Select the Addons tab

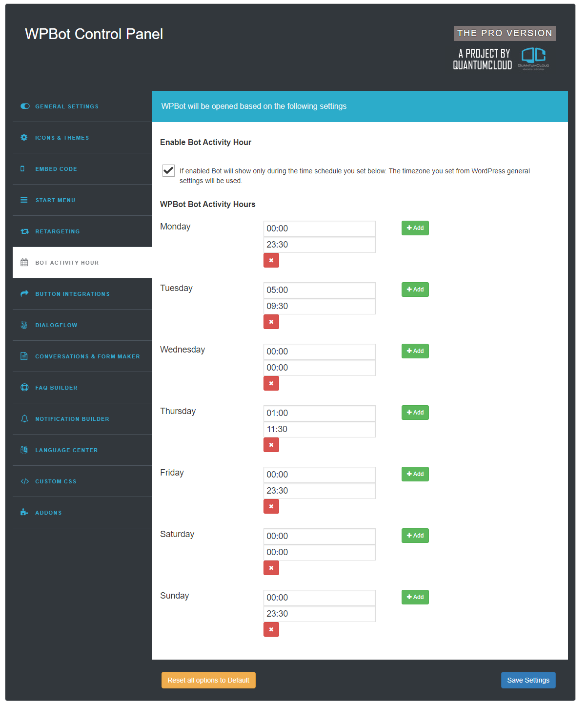tap(82, 512)
